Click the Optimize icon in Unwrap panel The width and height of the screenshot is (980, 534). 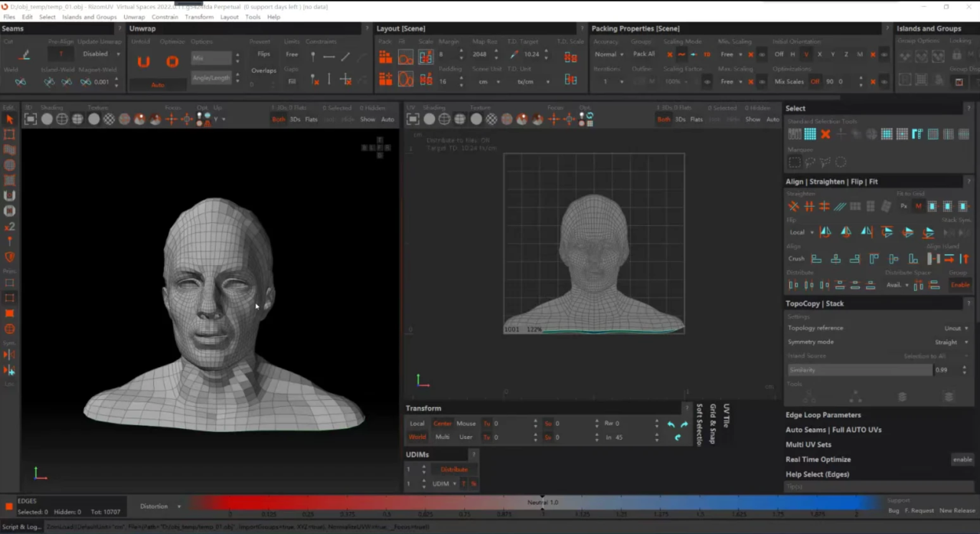[x=172, y=62]
